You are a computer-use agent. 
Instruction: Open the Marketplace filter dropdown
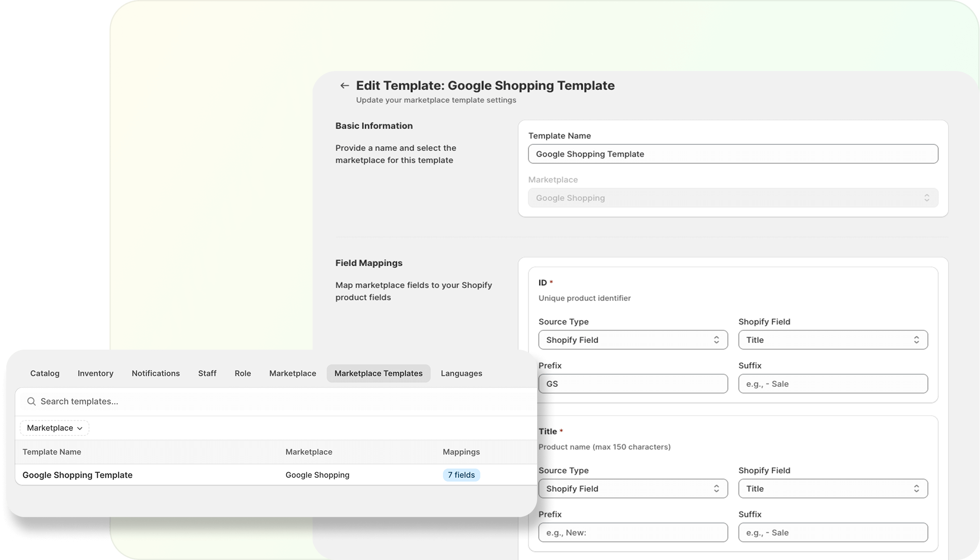tap(54, 427)
